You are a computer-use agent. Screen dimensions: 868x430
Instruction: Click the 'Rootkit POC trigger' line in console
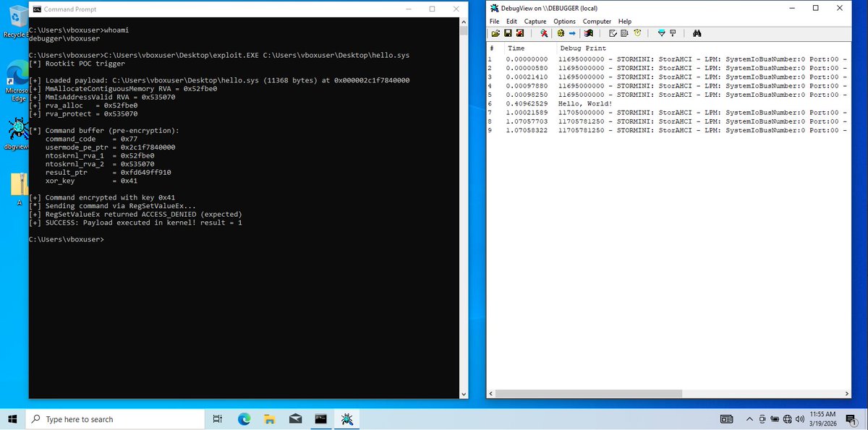tap(77, 64)
